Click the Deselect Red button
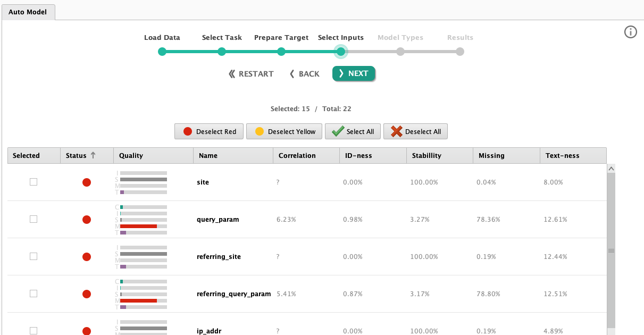 (209, 131)
